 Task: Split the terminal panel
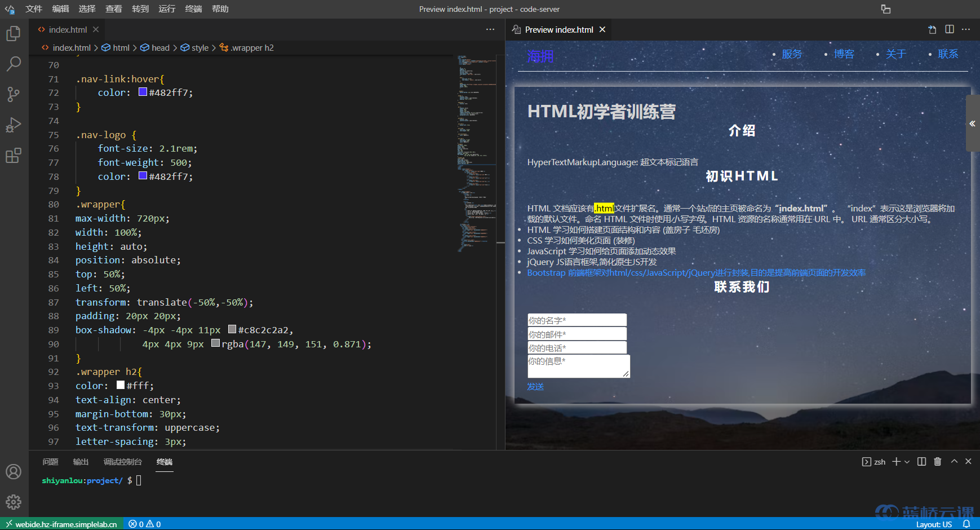922,462
